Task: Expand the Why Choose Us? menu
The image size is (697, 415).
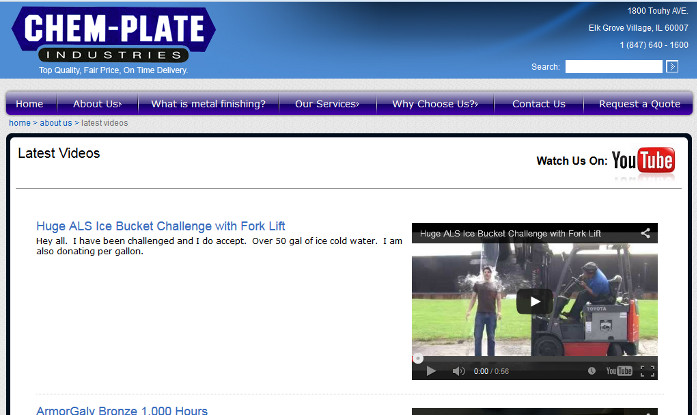Action: point(435,104)
